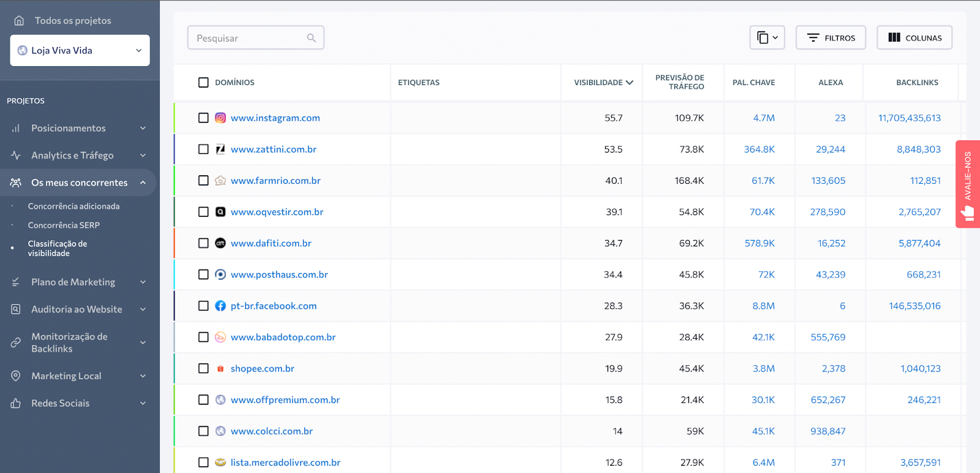Open the www.instagram.com domain link
Screen dimensions: 980x473
(x=275, y=118)
